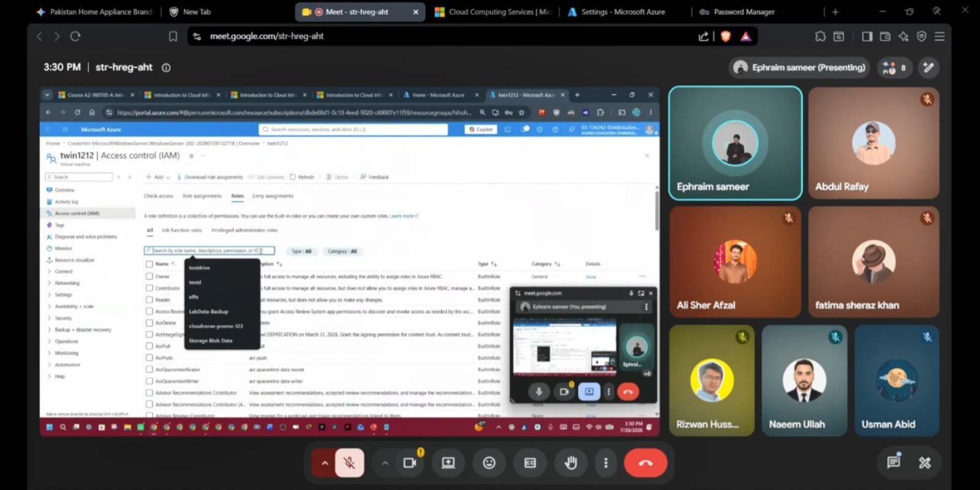Show meeting details info icon
Viewport: 980px width, 490px height.
coord(166,67)
